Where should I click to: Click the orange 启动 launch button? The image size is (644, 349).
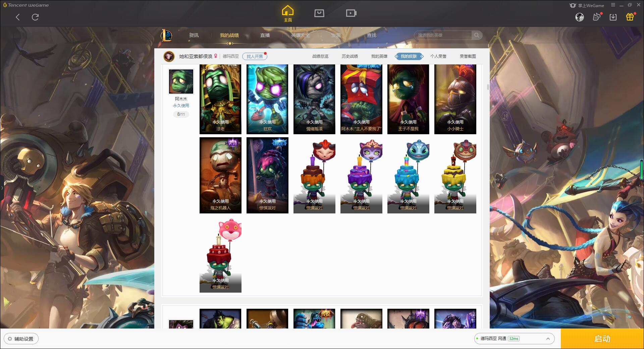point(602,339)
